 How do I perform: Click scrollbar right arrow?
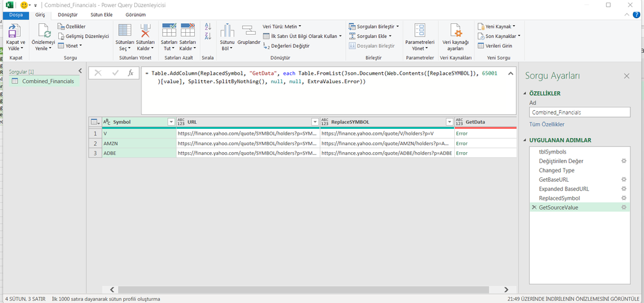coord(506,289)
